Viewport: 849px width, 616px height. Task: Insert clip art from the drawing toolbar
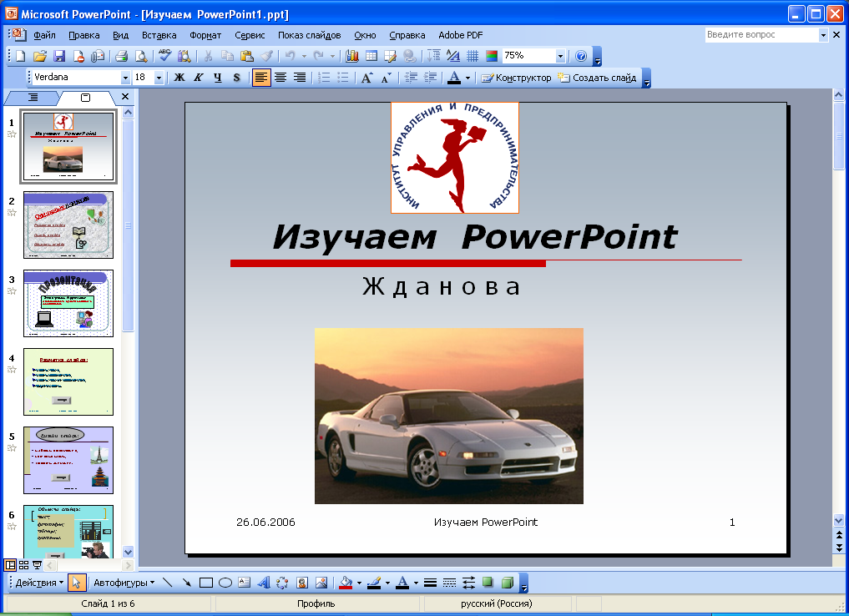click(x=302, y=583)
